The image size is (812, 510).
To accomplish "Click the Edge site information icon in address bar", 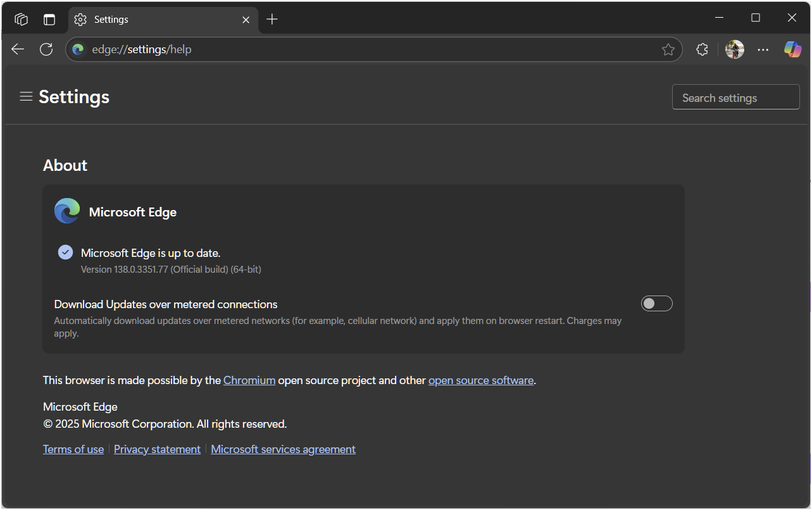I will 78,49.
